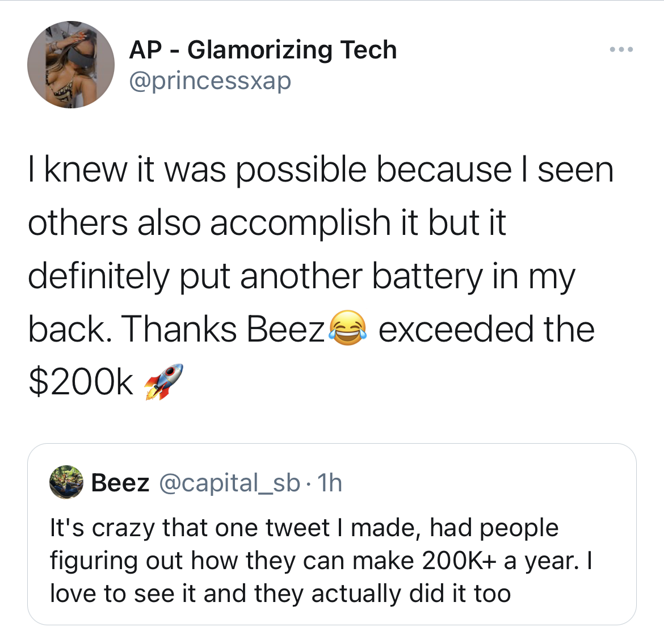This screenshot has height=644, width=664.
Task: Click the words "Thanks Beez" in the tweet
Action: (x=222, y=330)
